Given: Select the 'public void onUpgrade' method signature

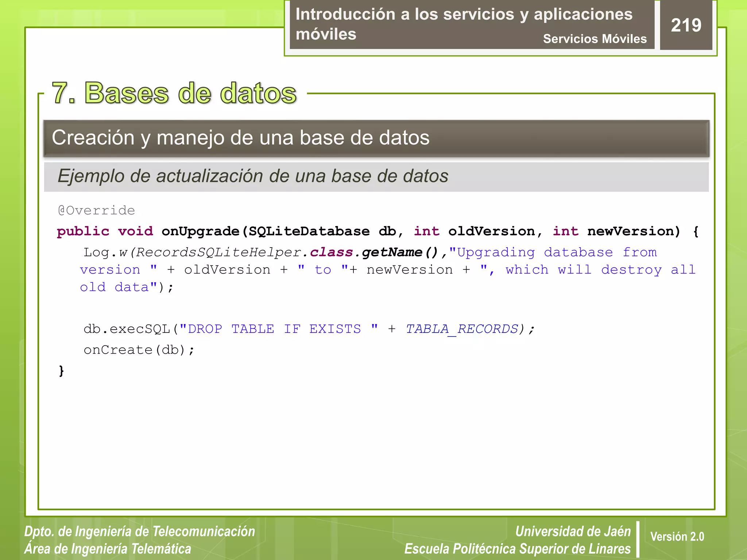Looking at the screenshot, I should tap(378, 231).
